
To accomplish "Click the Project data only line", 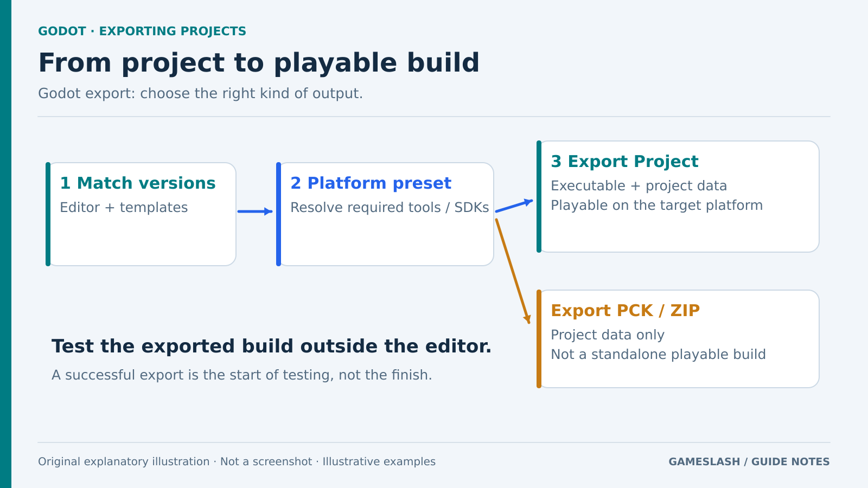I will pyautogui.click(x=608, y=335).
